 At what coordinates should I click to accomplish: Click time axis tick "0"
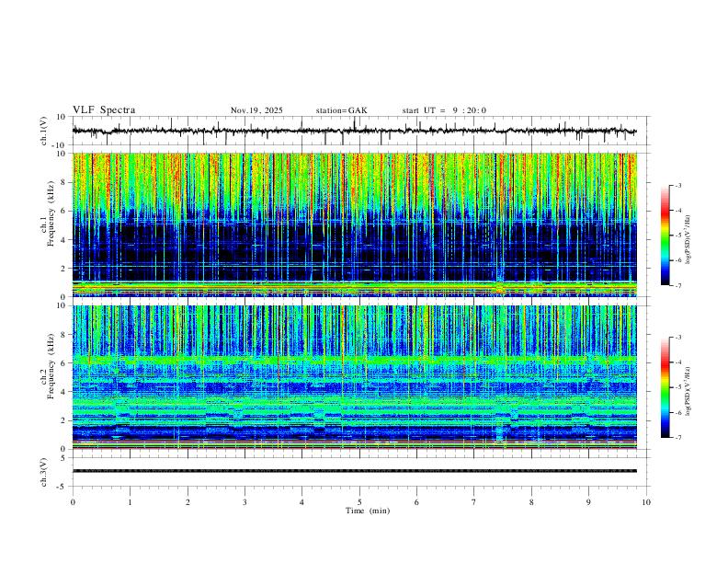coord(73,502)
